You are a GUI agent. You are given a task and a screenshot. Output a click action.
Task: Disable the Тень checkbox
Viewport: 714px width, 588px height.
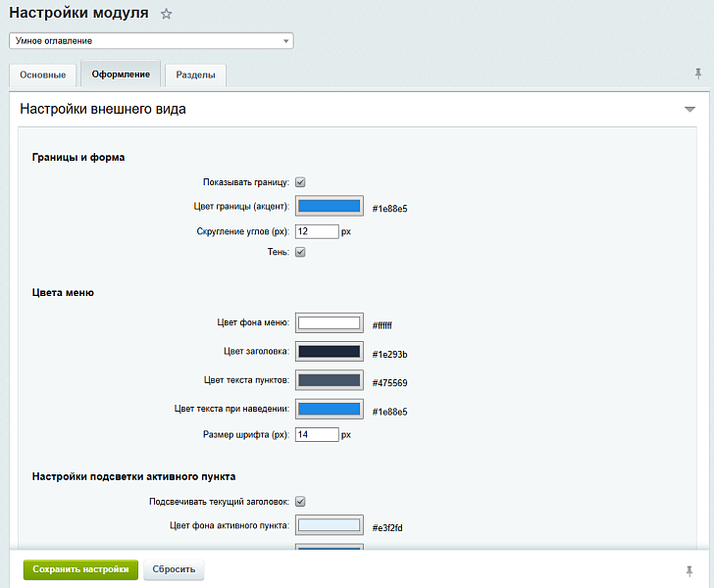point(301,253)
